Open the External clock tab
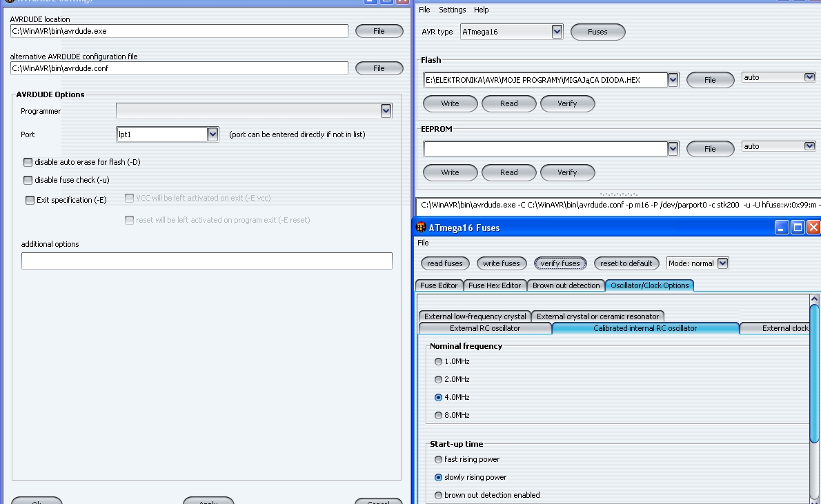 775,328
